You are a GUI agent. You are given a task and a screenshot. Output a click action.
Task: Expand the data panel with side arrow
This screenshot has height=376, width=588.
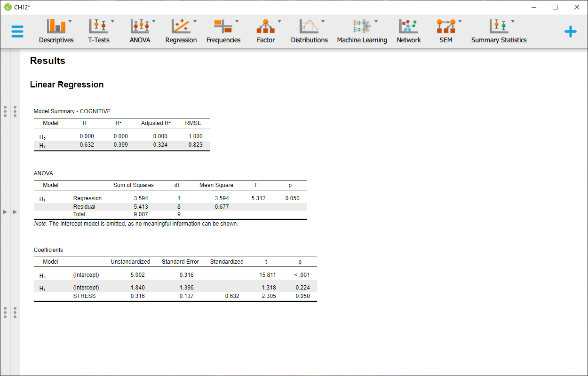point(5,212)
